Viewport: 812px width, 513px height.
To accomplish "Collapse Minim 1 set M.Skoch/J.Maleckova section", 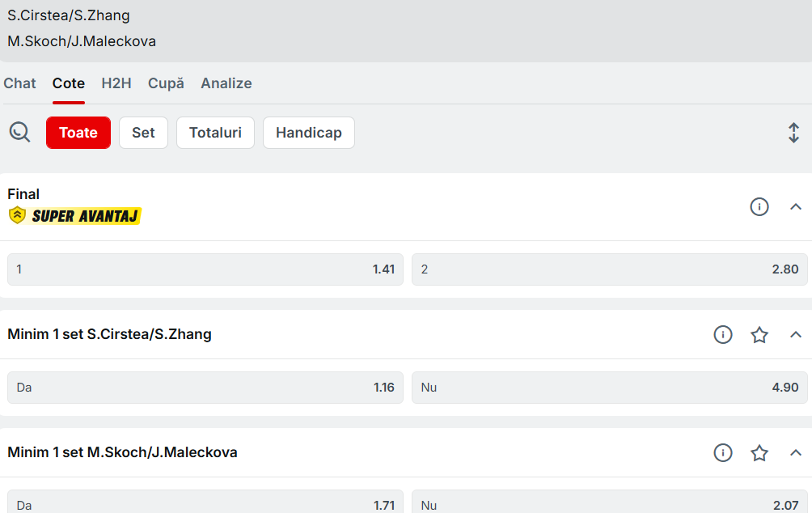I will coord(795,452).
